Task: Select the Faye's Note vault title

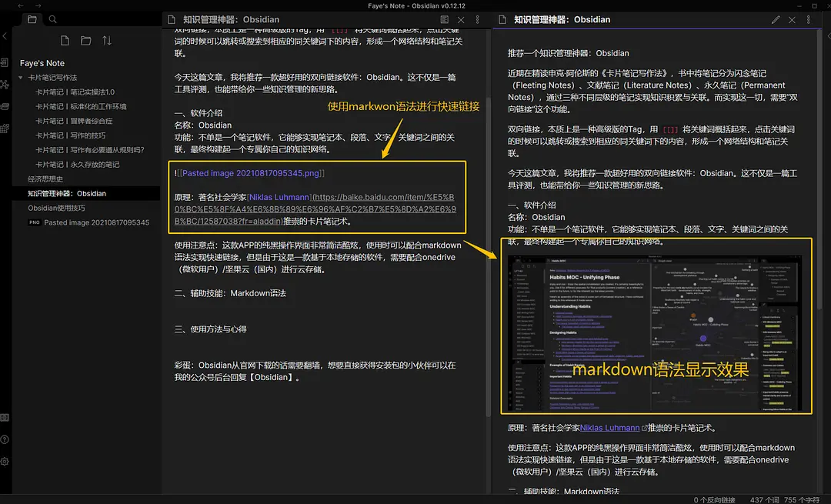Action: point(42,63)
